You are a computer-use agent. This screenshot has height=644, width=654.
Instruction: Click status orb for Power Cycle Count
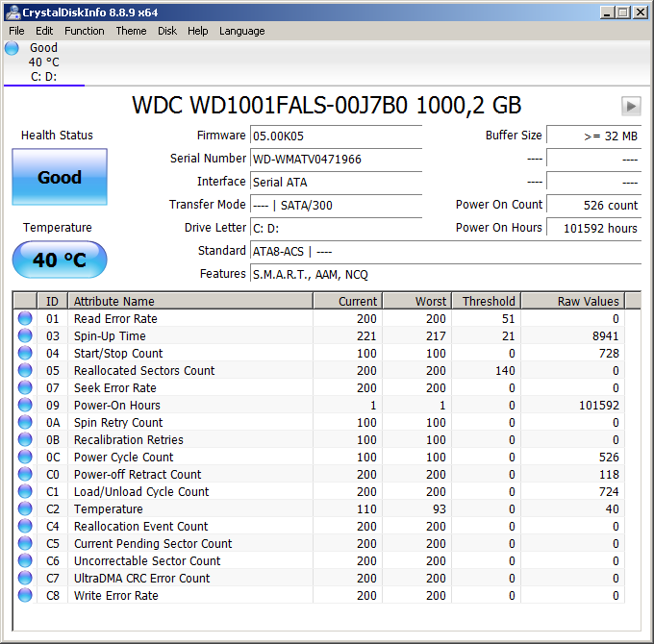coord(25,457)
